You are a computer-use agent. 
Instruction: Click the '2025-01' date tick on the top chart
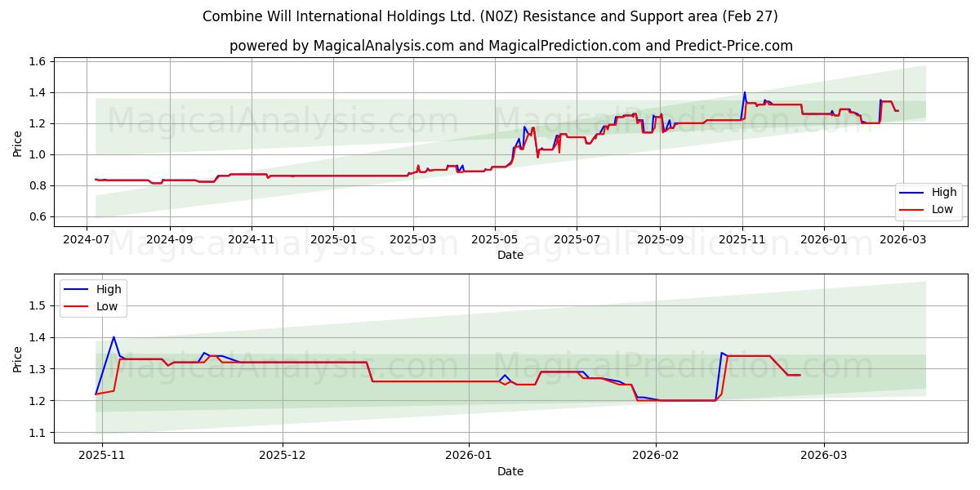[x=333, y=240]
